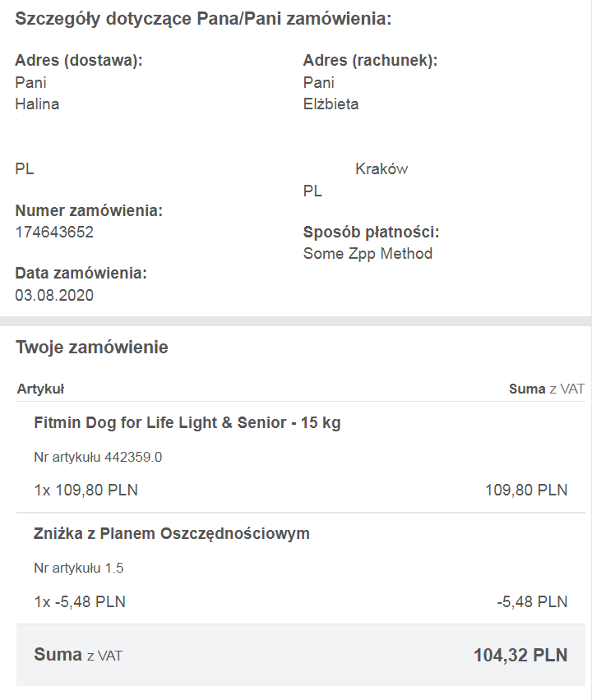Click the Numer zamówienia label

pyautogui.click(x=89, y=210)
